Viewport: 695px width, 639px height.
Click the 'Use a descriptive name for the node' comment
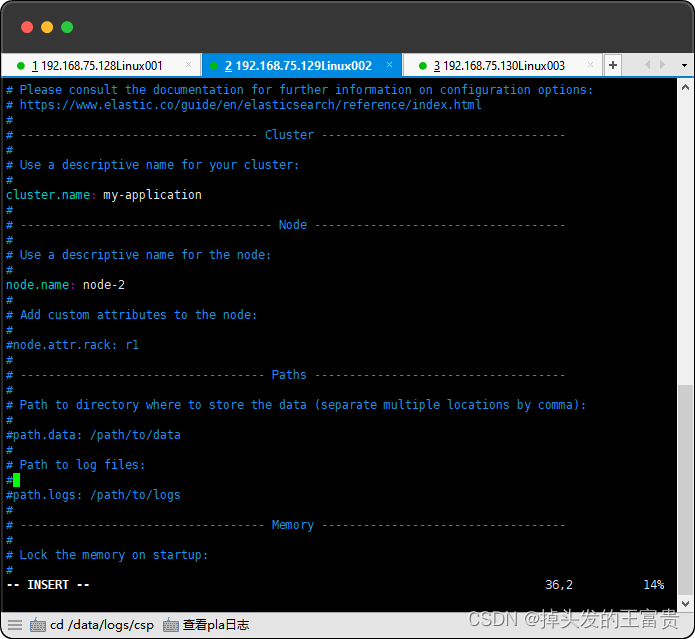tap(138, 255)
